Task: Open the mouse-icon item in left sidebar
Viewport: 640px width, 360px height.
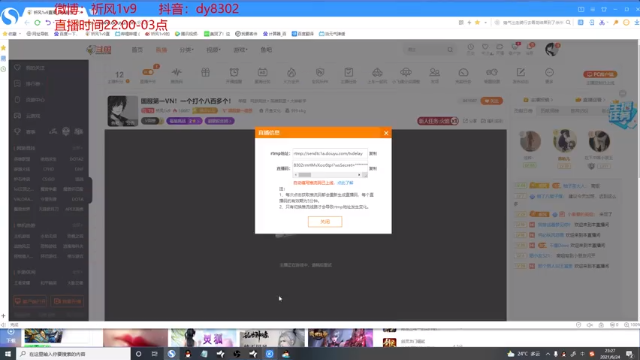Action: tap(29, 100)
